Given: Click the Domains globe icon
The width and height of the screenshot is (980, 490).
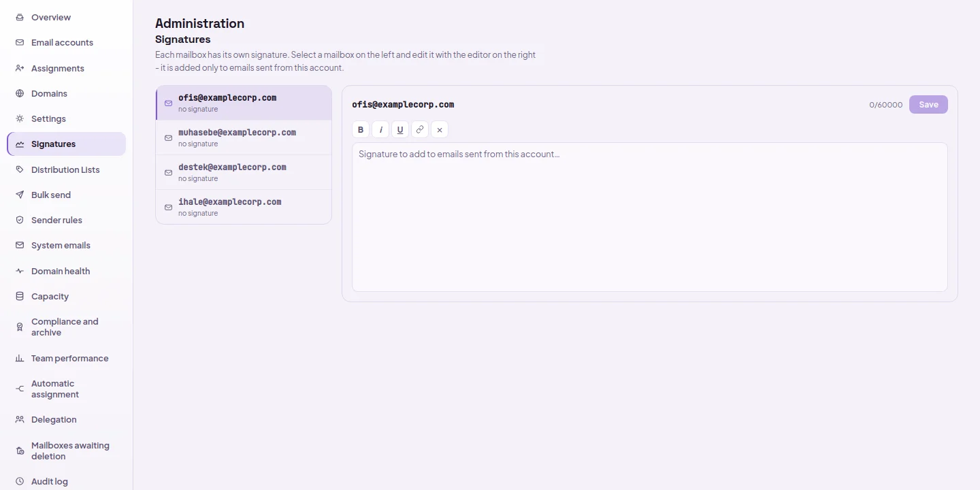Looking at the screenshot, I should (20, 93).
